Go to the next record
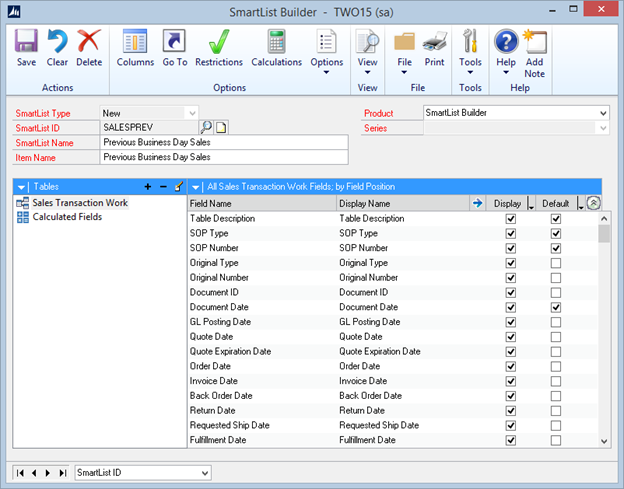 point(48,473)
